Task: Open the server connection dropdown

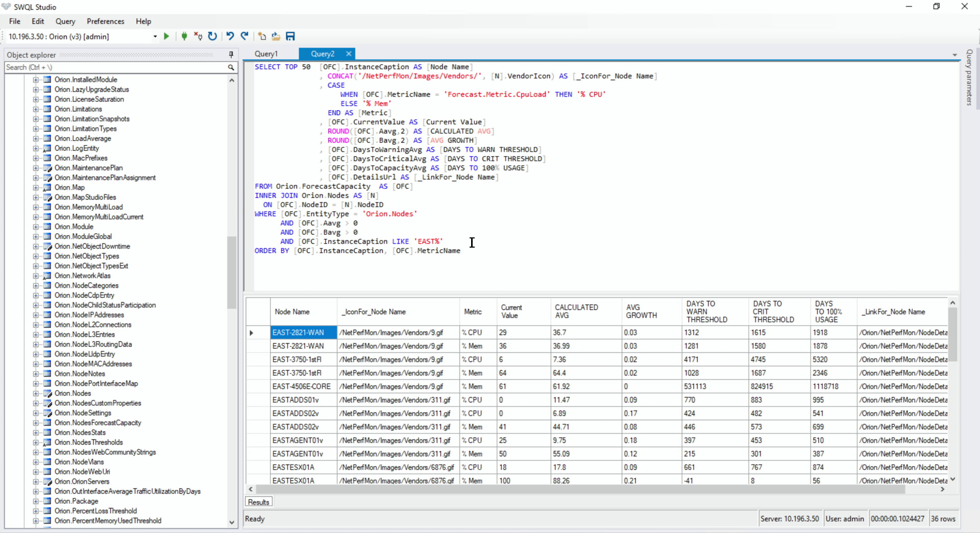Action: (x=155, y=37)
